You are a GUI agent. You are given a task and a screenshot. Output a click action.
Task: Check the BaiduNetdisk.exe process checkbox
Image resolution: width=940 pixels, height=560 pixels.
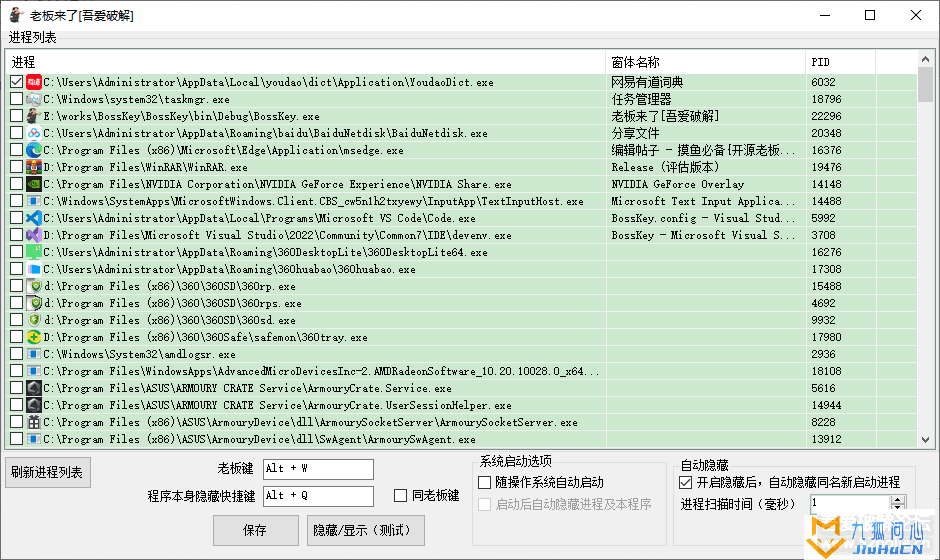(17, 133)
